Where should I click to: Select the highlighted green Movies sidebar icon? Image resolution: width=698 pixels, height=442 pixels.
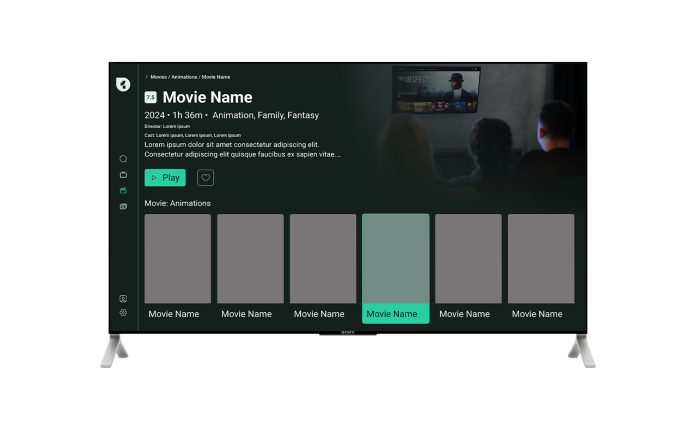pos(123,190)
